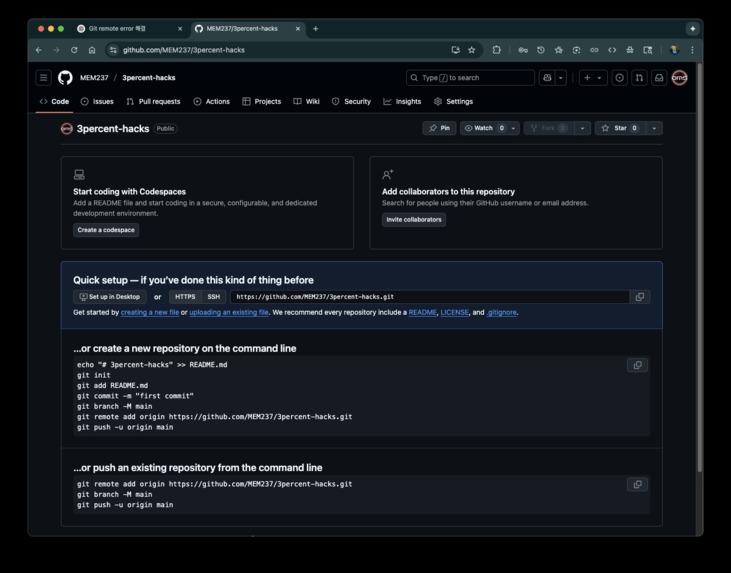
Task: Switch to the 'Git remote error' browser tab
Action: [x=131, y=28]
